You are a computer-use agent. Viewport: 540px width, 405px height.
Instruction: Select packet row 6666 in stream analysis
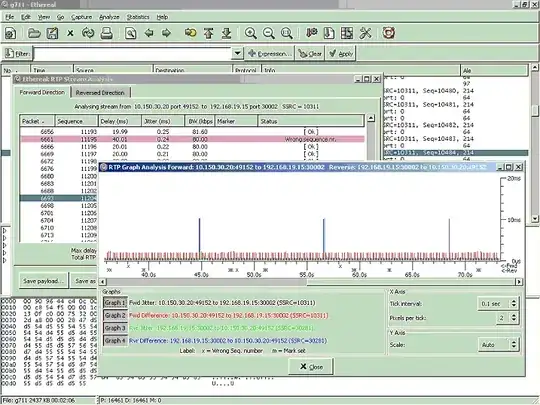tap(192, 146)
